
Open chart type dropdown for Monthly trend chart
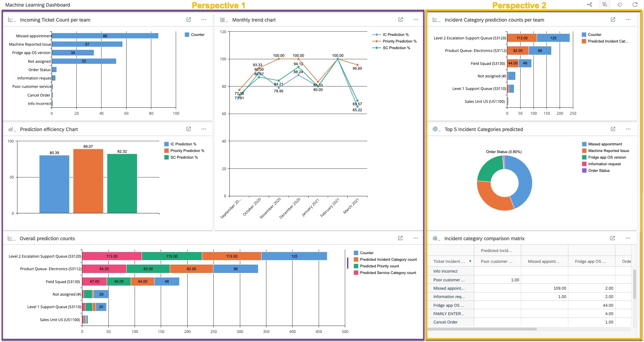click(224, 20)
